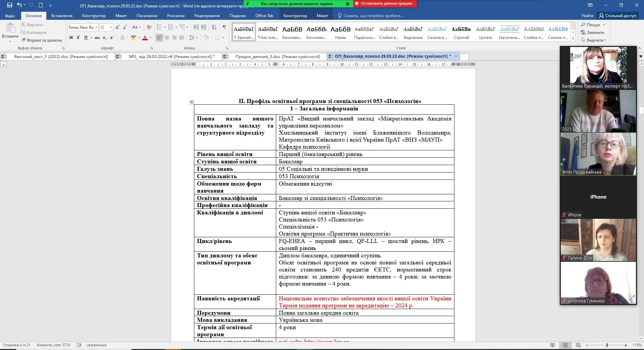Image resolution: width=644 pixels, height=350 pixels.
Task: Open the font name dropdown
Action: [x=96, y=28]
